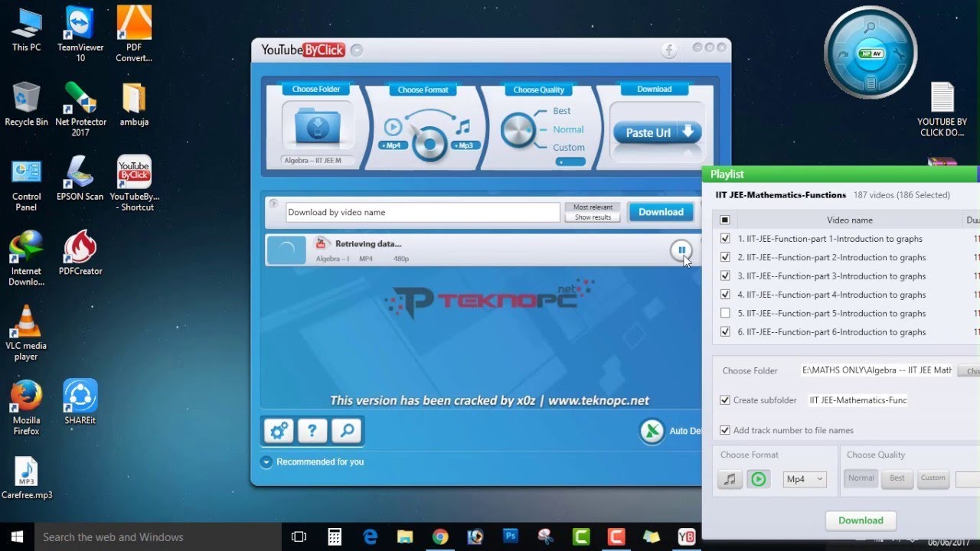Screen dimensions: 980x551
Task: Toggle Create subfolder checkbox
Action: 725,399
